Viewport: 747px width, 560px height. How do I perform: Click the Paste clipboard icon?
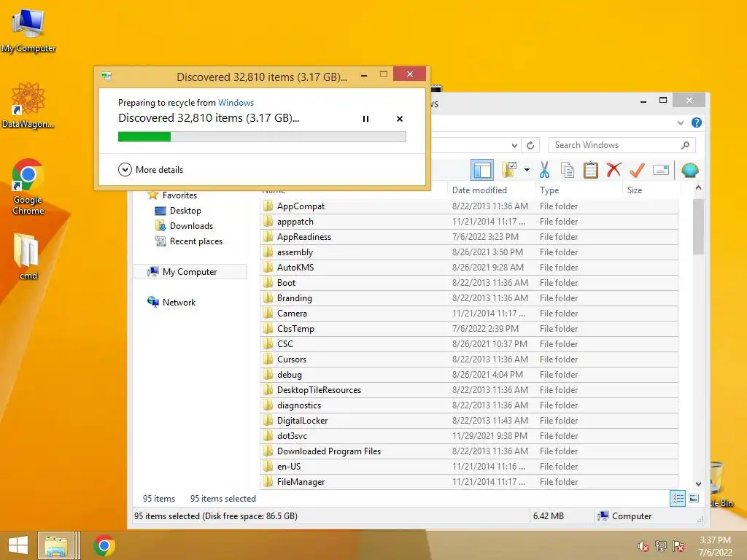[590, 170]
